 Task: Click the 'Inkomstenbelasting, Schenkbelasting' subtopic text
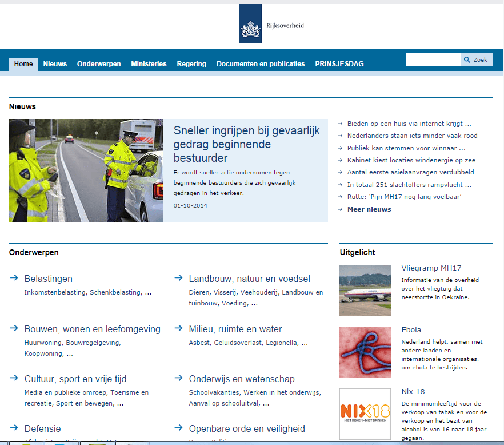coord(88,292)
